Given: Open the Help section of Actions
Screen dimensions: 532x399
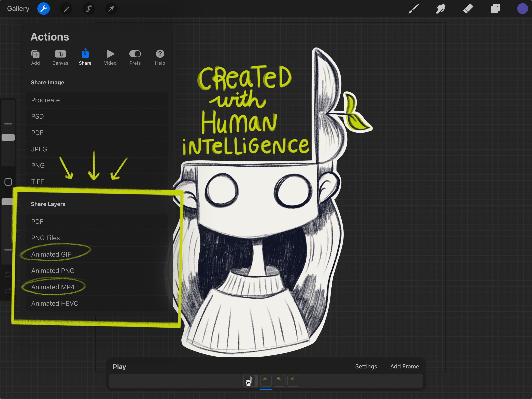Looking at the screenshot, I should tap(159, 57).
